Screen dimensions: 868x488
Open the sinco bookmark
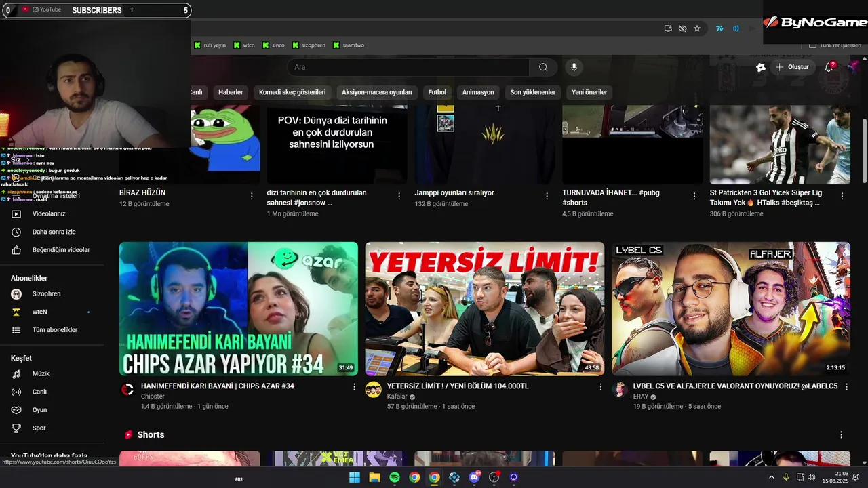[x=273, y=45]
